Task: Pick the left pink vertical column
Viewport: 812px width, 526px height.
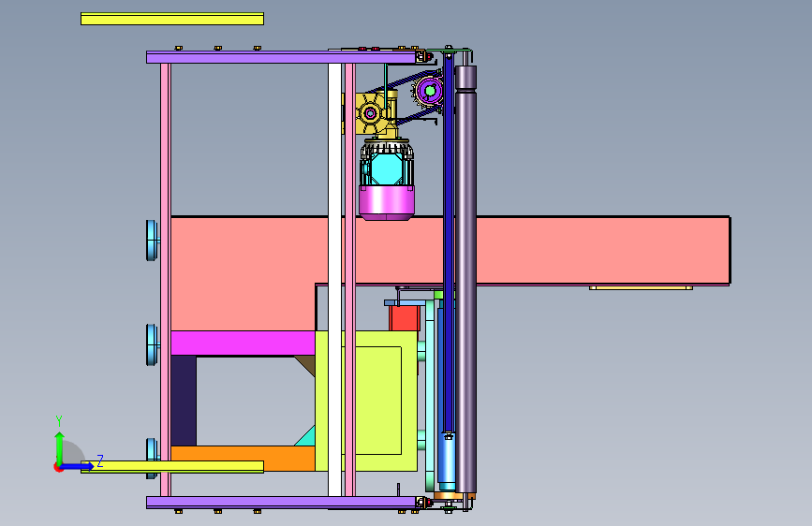Action: click(165, 280)
